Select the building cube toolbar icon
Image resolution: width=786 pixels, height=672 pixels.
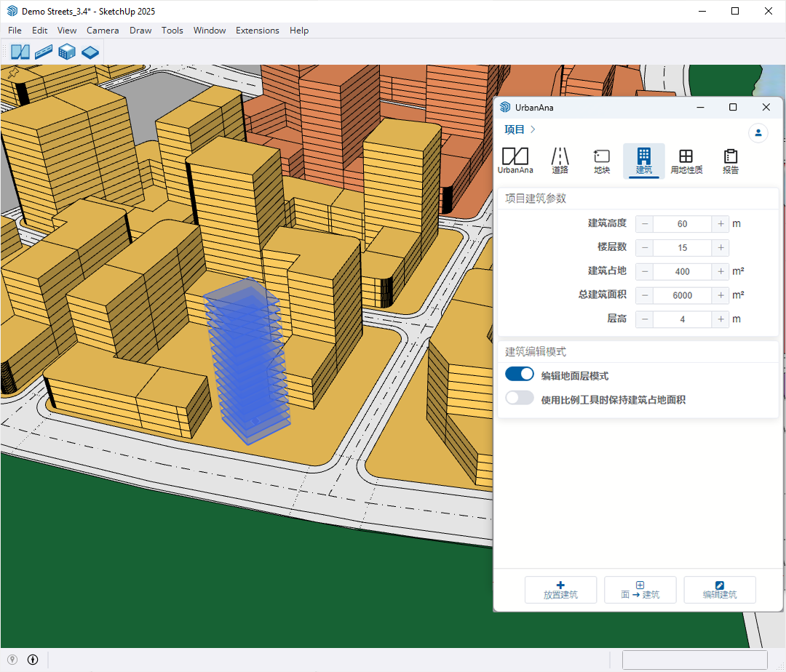point(67,52)
